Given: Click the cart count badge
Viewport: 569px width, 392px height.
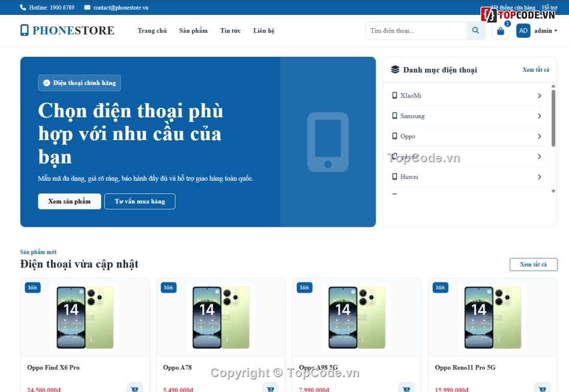Looking at the screenshot, I should pos(507,23).
